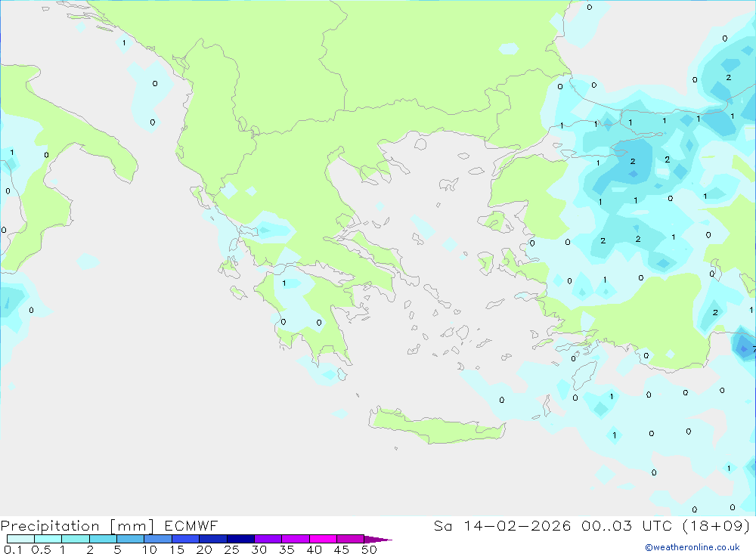Pick the 15–20 mm legend color swatch
The image size is (756, 554).
click(x=185, y=539)
